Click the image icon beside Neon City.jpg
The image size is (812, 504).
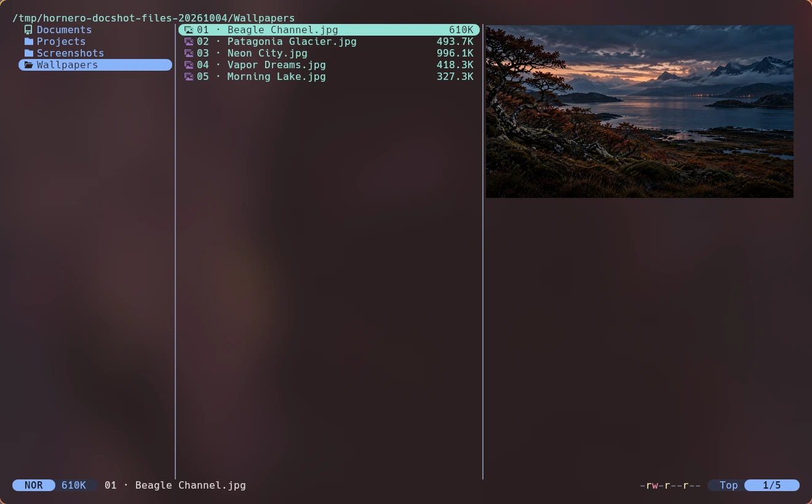(189, 53)
